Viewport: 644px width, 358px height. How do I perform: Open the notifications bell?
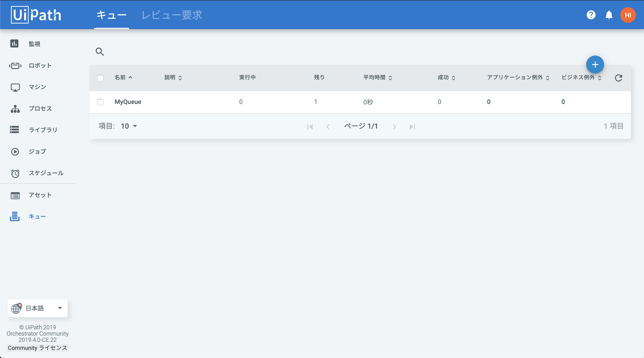(x=609, y=15)
